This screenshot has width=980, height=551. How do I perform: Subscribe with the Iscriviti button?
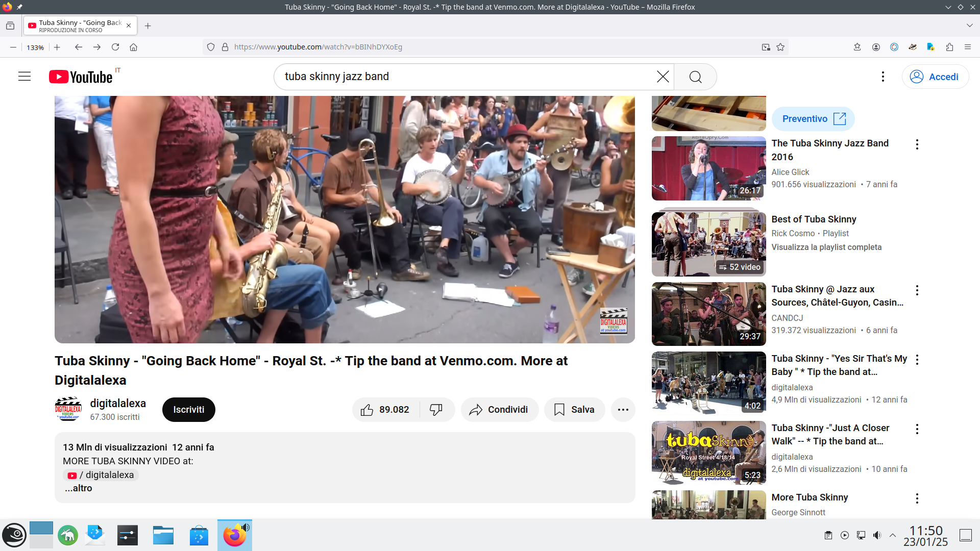188,410
